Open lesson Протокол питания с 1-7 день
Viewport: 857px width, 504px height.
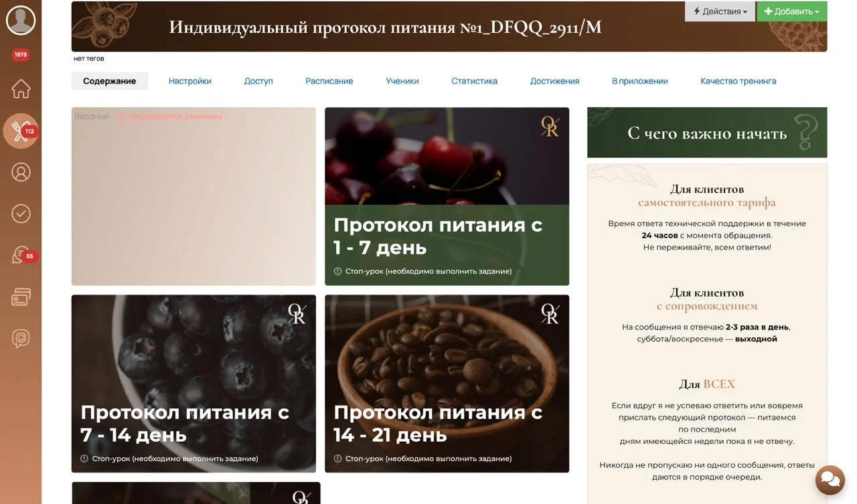click(447, 195)
